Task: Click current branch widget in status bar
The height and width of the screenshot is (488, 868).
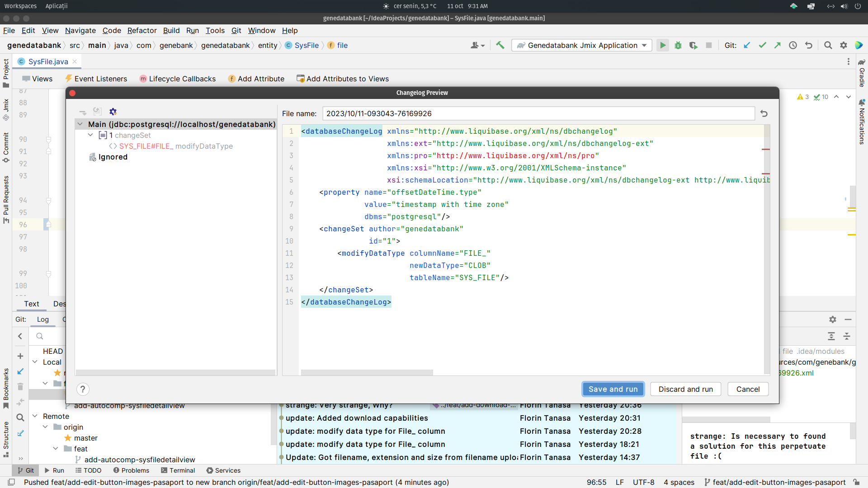Action: (x=775, y=482)
